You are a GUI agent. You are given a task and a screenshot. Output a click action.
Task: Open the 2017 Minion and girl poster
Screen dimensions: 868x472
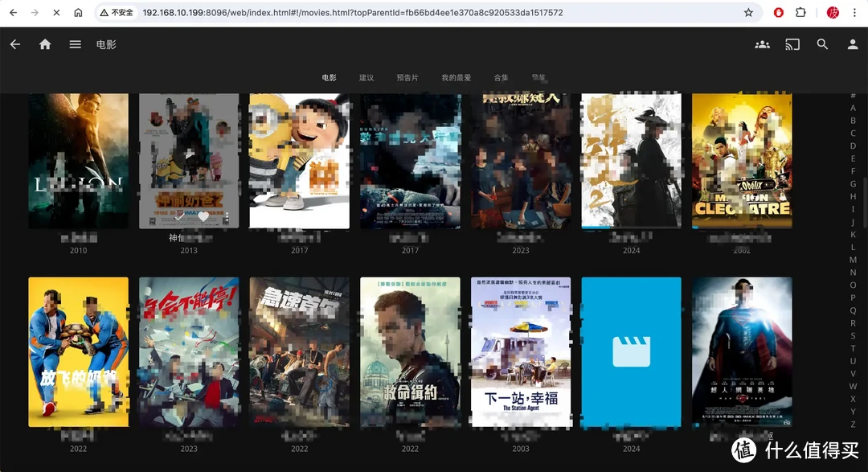pyautogui.click(x=300, y=161)
